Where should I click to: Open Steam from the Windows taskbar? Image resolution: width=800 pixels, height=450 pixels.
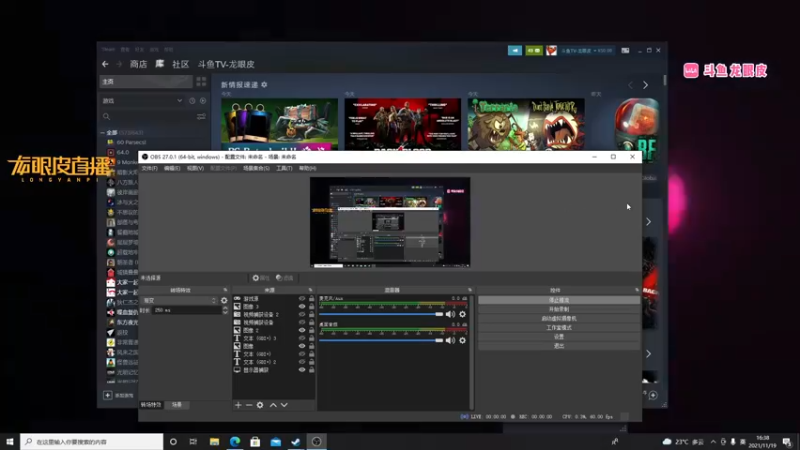pos(295,442)
